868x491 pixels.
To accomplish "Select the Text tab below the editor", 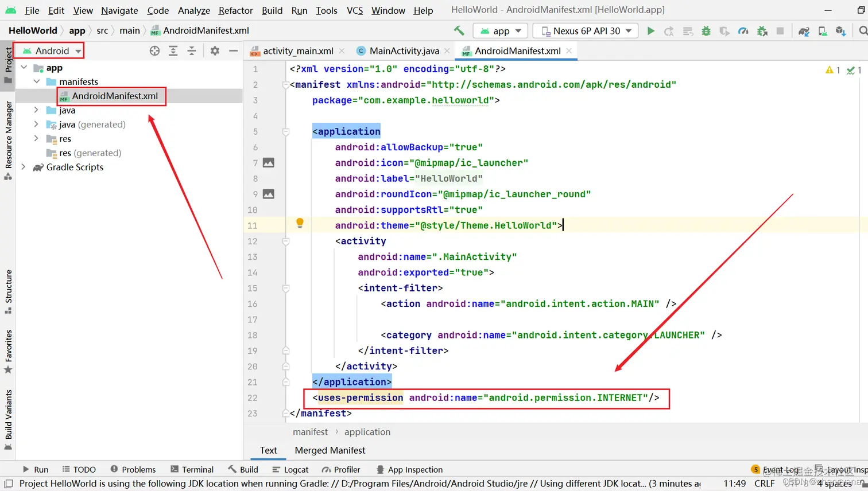I will (x=268, y=451).
